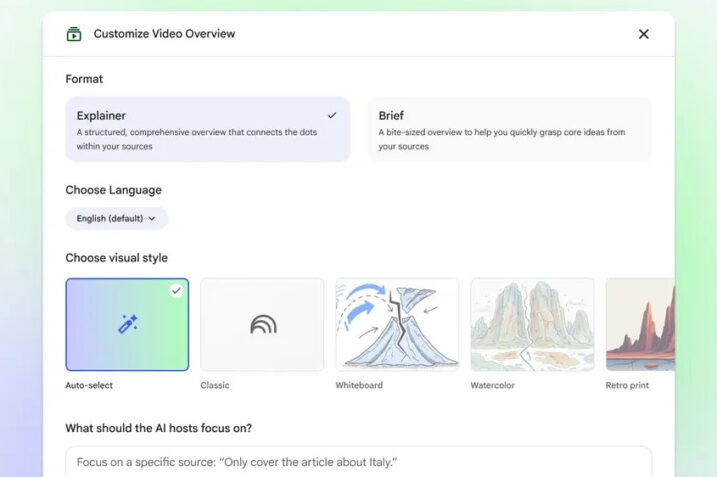This screenshot has width=717, height=477.
Task: Select the Explainer format option
Action: [207, 129]
